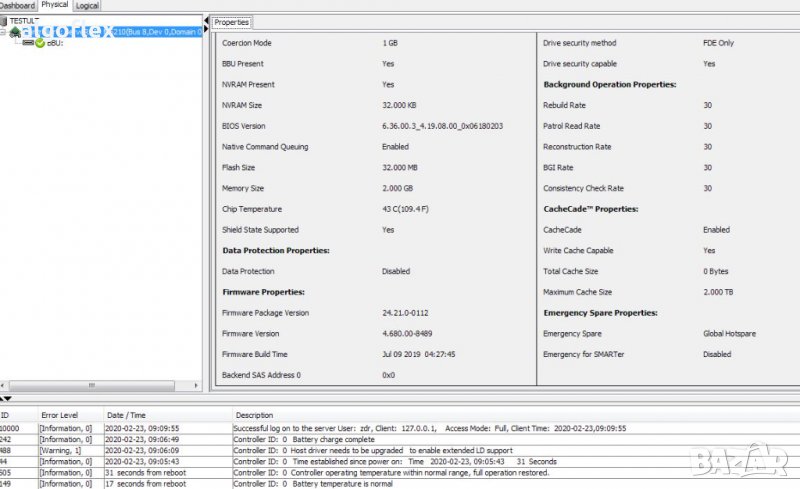Collapse the controller node in device tree
Screen dimensions: 800x489
tap(4, 32)
